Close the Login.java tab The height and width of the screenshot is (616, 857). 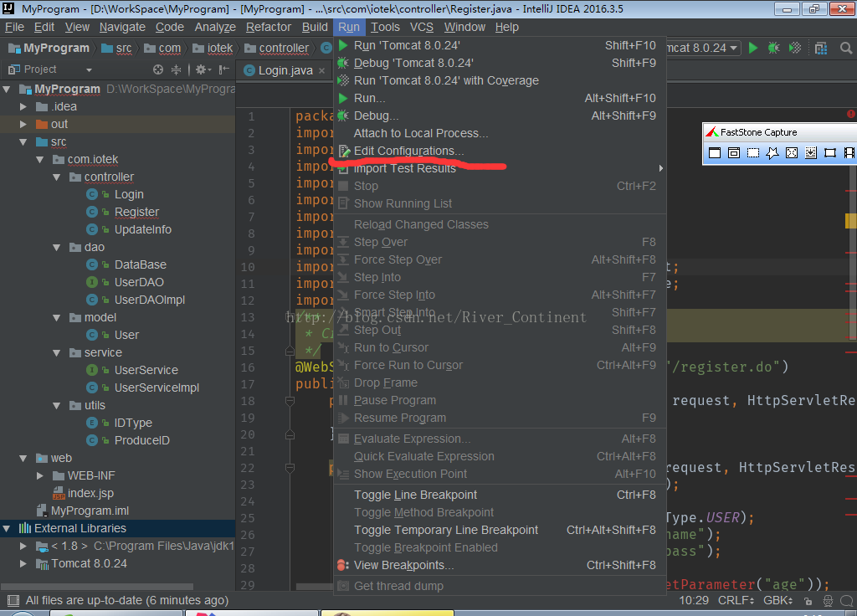322,70
